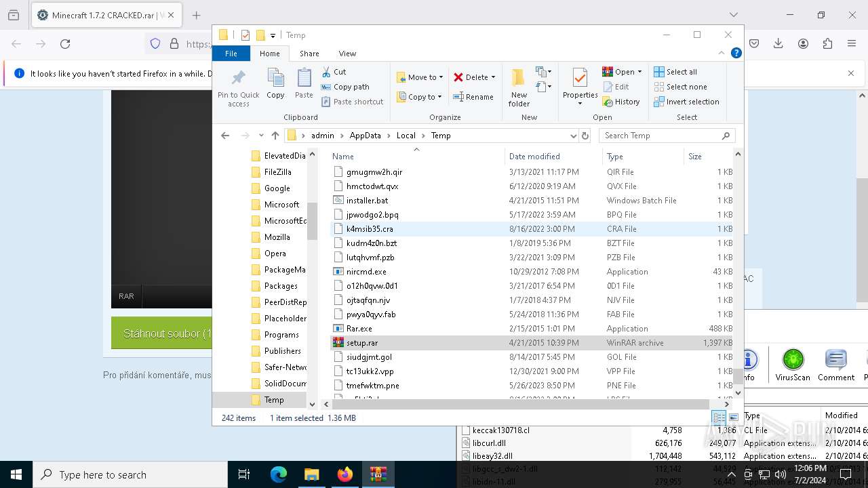Click Copy path in Clipboard group
This screenshot has width=868, height=488.
(x=344, y=87)
